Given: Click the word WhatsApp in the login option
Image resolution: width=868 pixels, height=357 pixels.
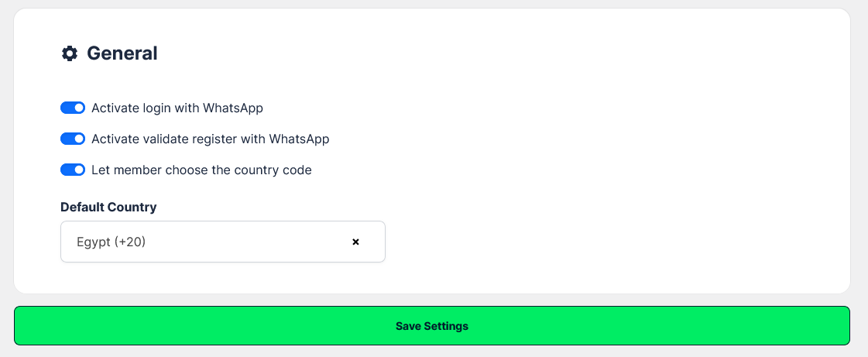Looking at the screenshot, I should [233, 108].
